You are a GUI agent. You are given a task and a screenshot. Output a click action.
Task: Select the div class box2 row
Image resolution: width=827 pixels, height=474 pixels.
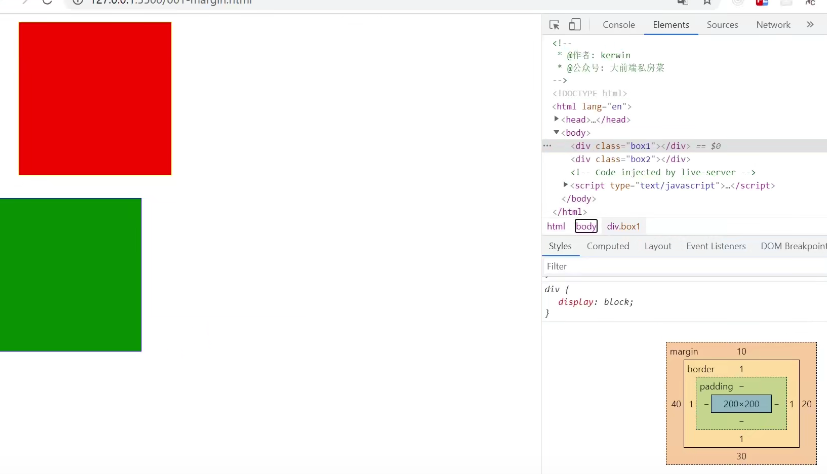pyautogui.click(x=685, y=159)
